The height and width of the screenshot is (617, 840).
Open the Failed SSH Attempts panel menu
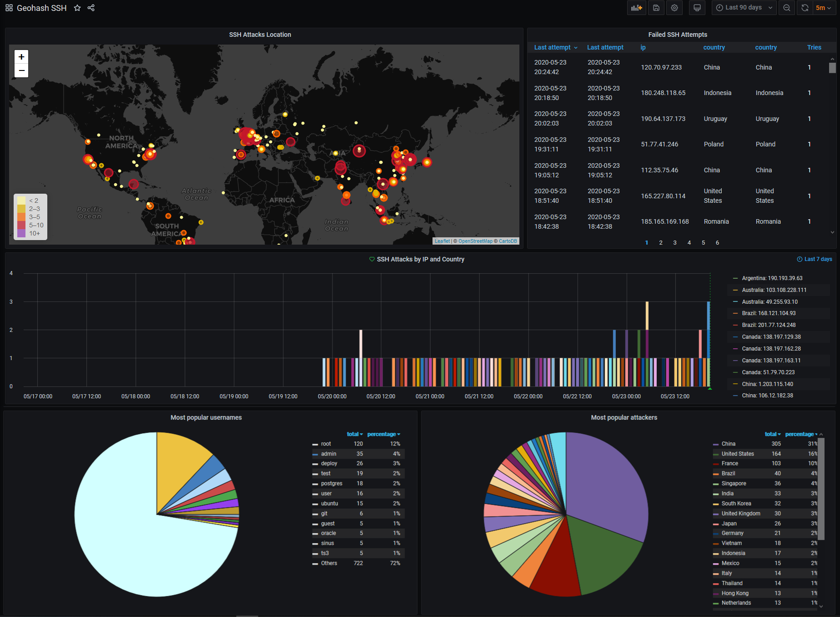coord(678,35)
